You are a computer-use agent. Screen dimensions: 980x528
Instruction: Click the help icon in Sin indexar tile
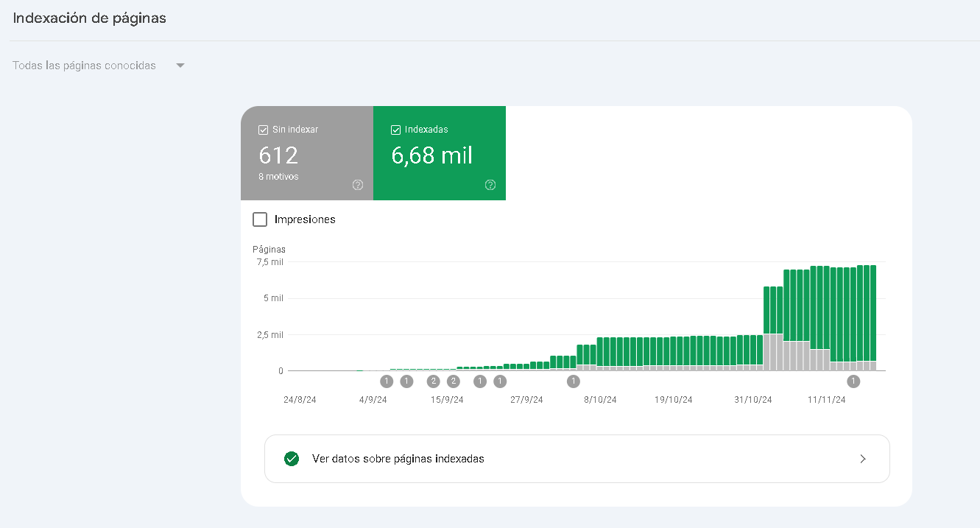pyautogui.click(x=358, y=185)
